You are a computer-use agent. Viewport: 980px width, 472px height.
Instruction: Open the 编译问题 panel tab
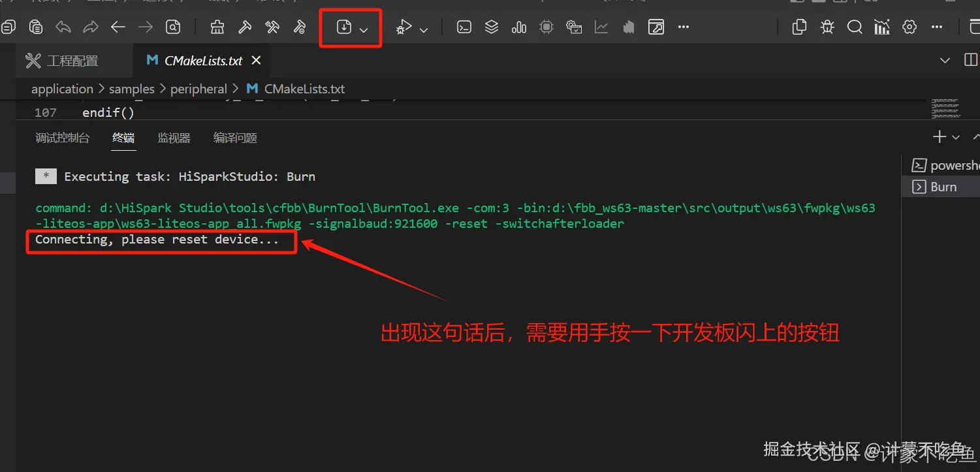pyautogui.click(x=235, y=138)
